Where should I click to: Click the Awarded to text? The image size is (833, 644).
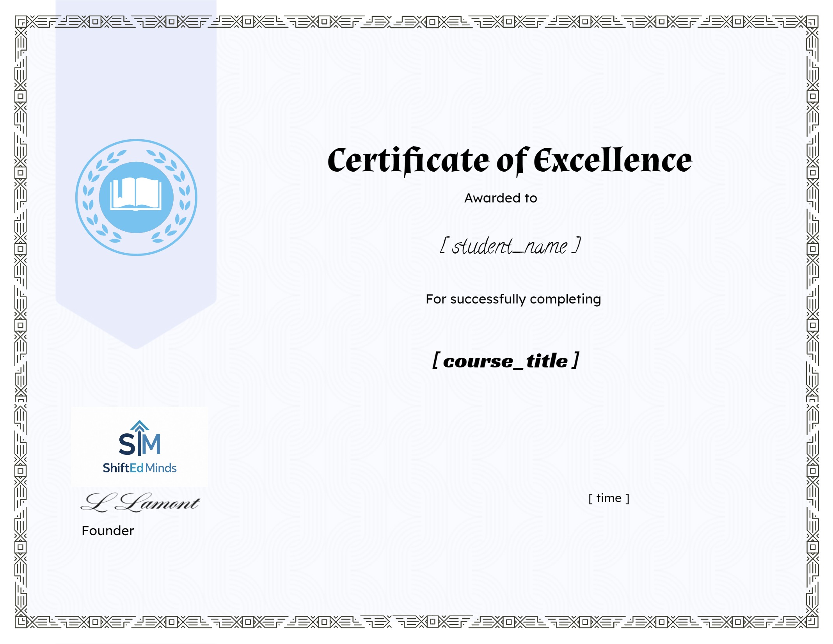coord(500,198)
